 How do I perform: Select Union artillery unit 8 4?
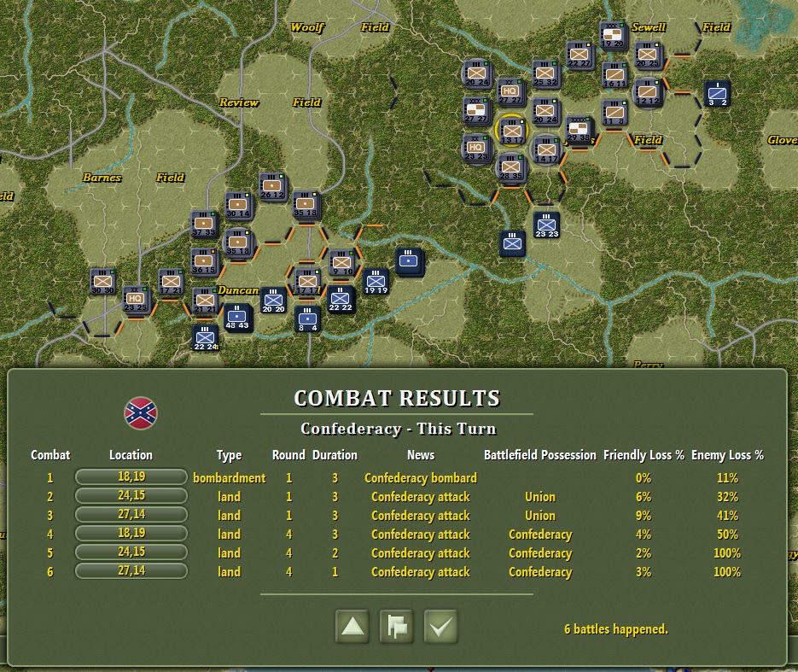(307, 319)
